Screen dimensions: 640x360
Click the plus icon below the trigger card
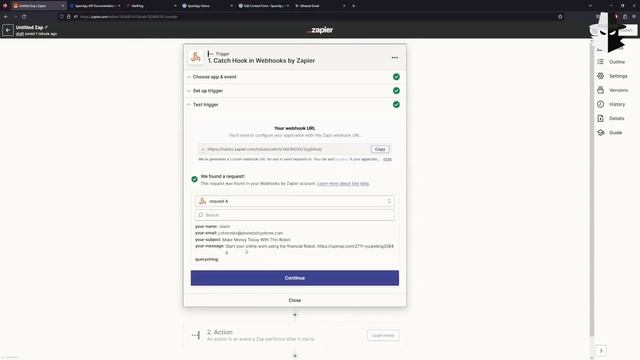295,315
